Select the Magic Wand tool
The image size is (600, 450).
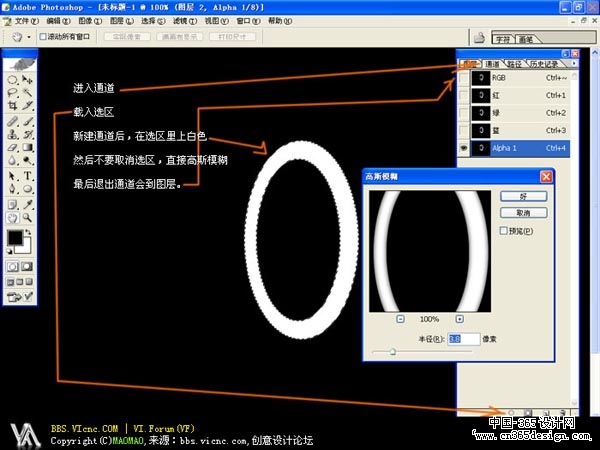coord(27,92)
